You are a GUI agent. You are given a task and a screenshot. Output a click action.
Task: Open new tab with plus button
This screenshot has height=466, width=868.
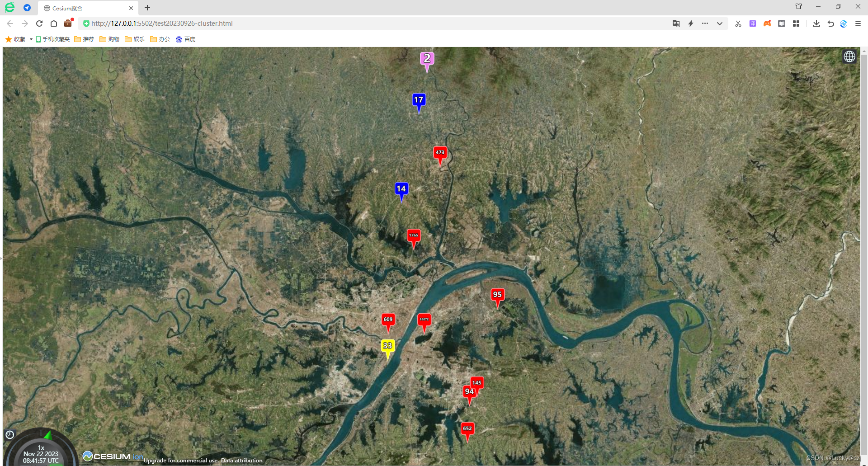[147, 8]
